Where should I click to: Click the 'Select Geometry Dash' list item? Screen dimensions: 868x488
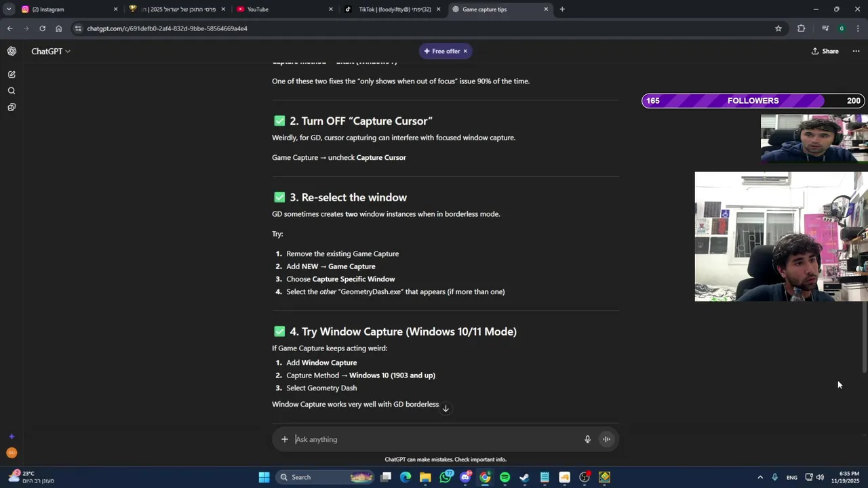point(321,388)
